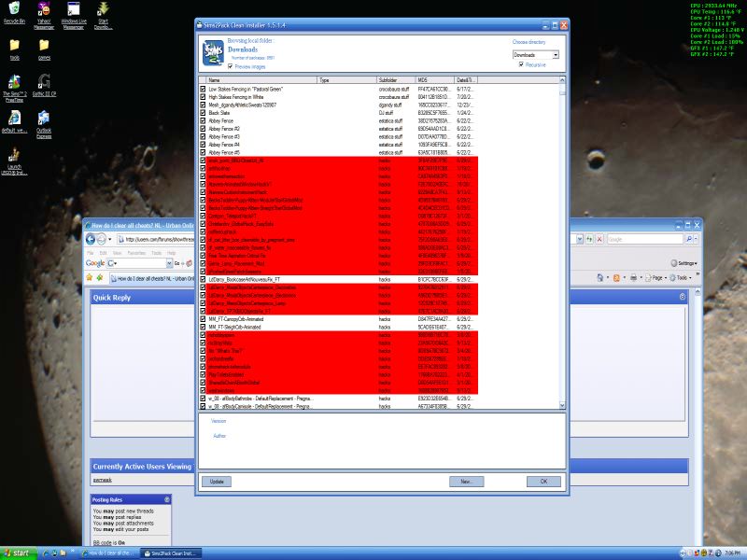
Task: Switch to the How do I clear all cheats browser tab
Action: tap(151, 278)
